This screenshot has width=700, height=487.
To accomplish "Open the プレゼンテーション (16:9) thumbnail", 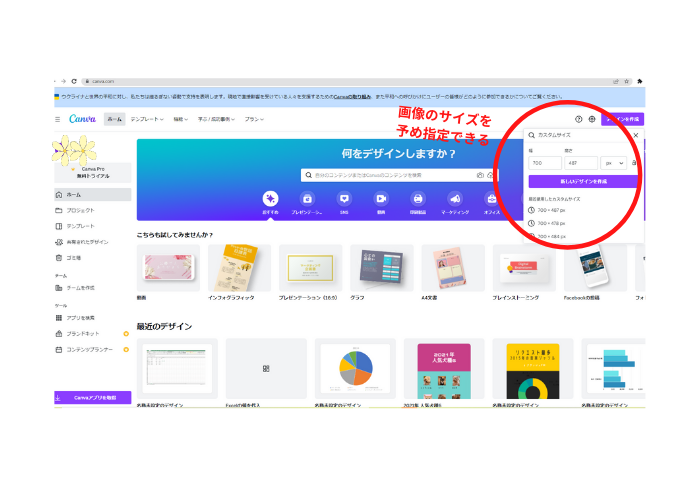I will tap(310, 268).
